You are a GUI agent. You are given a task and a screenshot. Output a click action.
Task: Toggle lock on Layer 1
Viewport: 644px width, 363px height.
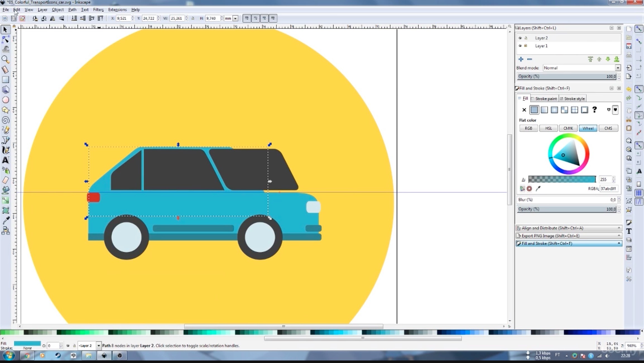click(526, 46)
